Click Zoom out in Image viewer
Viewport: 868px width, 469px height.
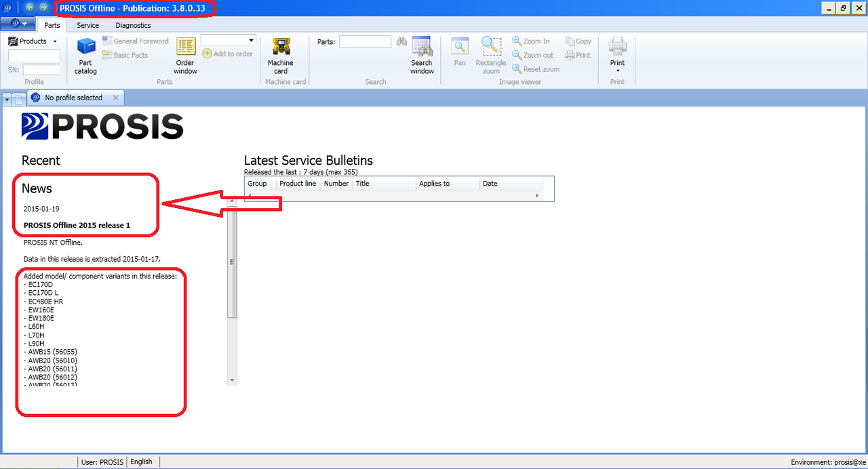coord(532,55)
